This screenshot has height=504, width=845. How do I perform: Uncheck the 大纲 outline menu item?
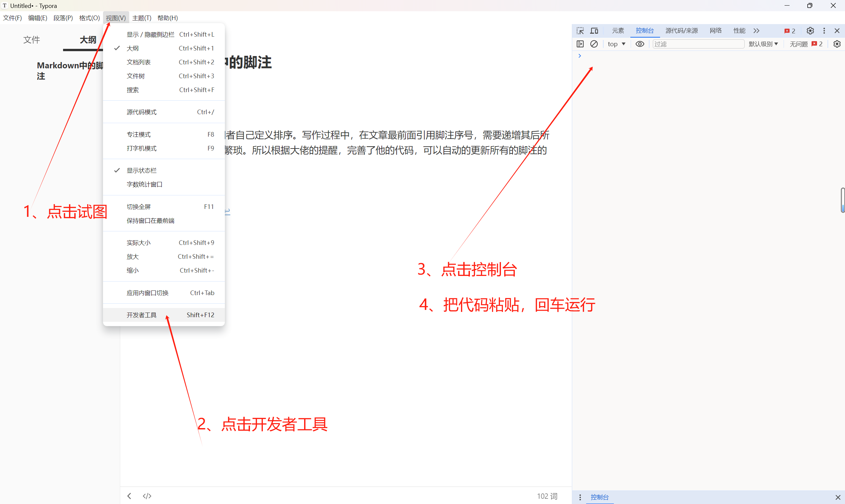tap(132, 48)
